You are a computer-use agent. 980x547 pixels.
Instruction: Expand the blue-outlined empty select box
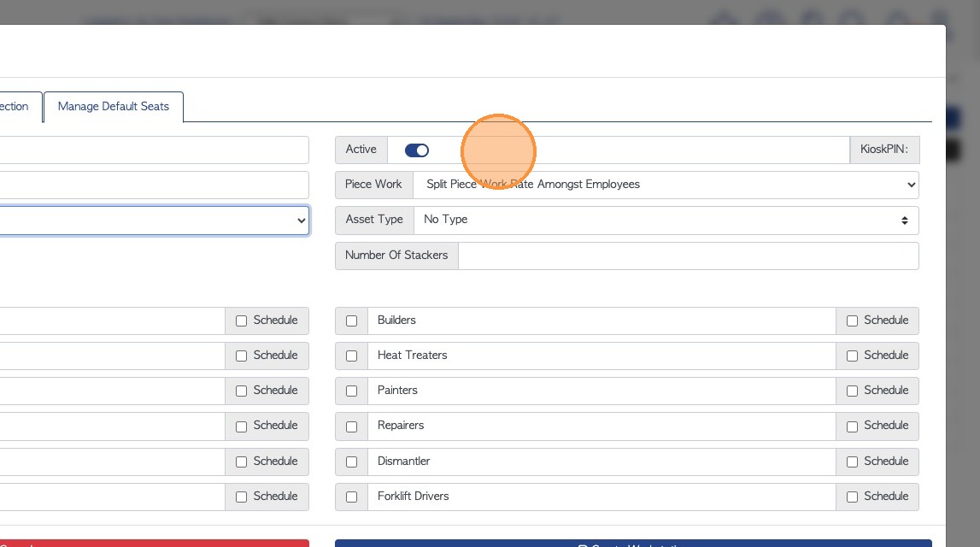click(x=154, y=221)
